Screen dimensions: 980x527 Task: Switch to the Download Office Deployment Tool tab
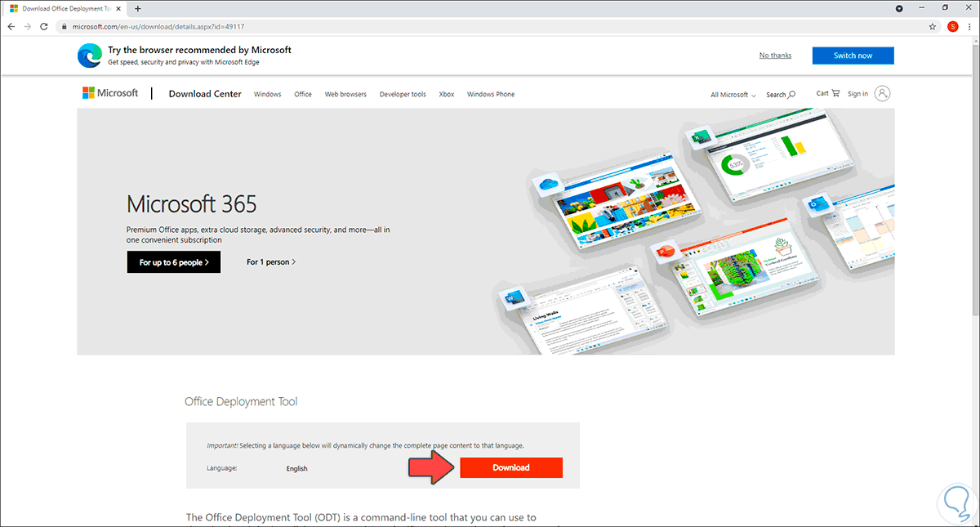[x=61, y=8]
